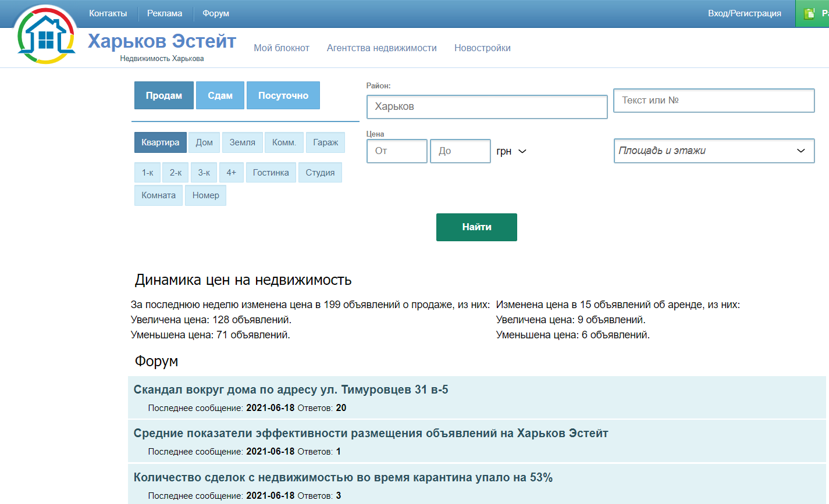The width and height of the screenshot is (829, 504).
Task: Select the Комм. property type
Action: click(284, 142)
